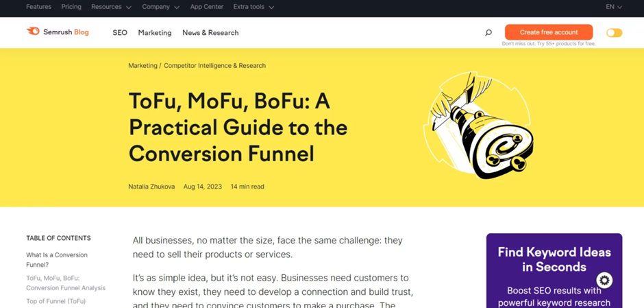Screen dimensions: 644x308
Task: Open the EN language selector
Action: click(x=614, y=7)
